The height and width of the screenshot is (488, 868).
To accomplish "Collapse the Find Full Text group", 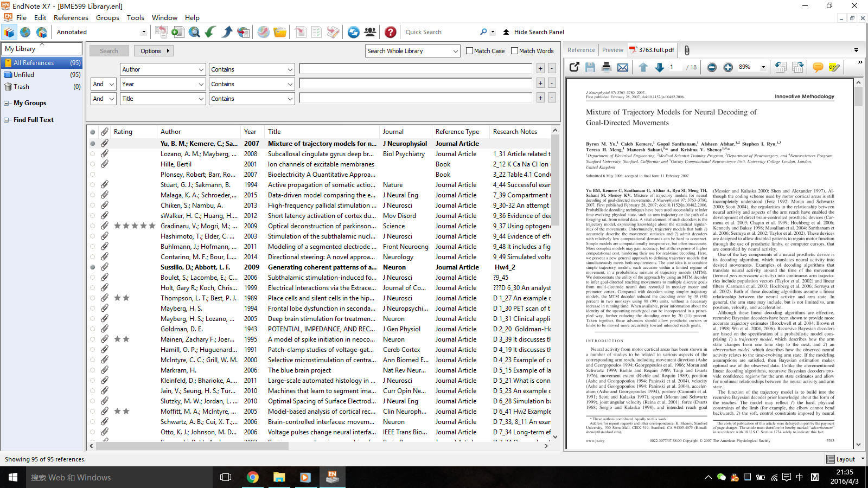I will [7, 120].
